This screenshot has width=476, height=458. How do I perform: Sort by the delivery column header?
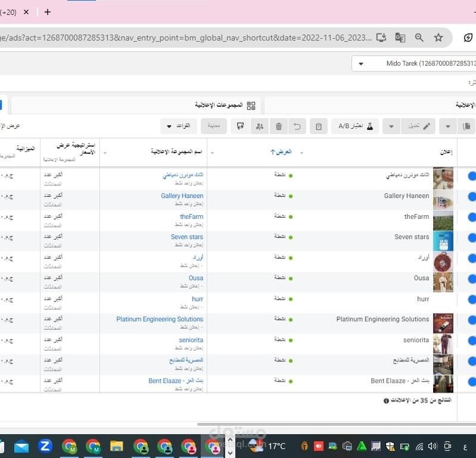(x=281, y=151)
